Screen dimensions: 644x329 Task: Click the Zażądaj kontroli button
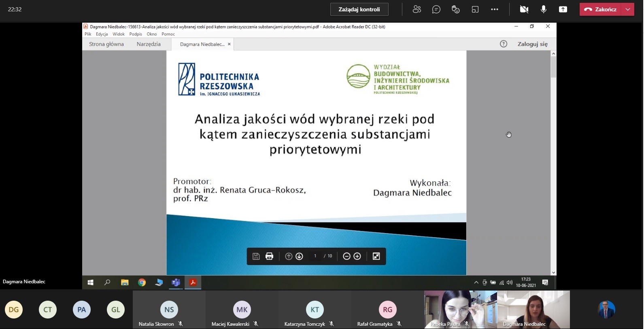(359, 9)
